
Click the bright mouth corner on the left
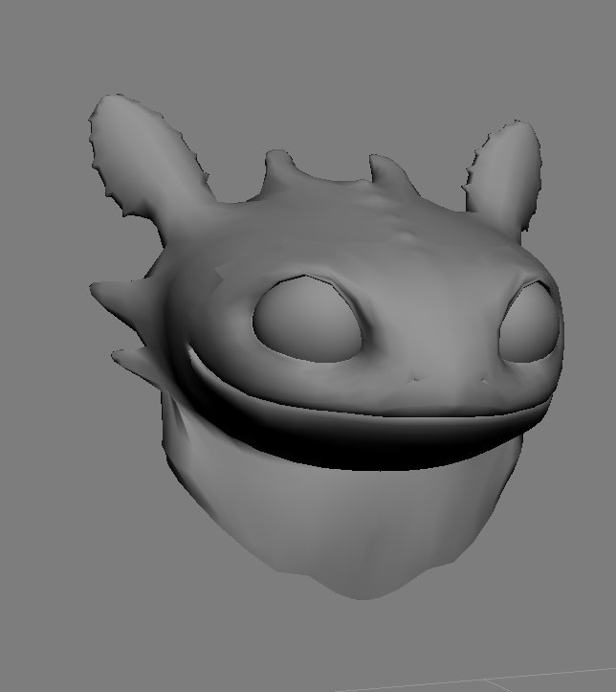point(197,362)
